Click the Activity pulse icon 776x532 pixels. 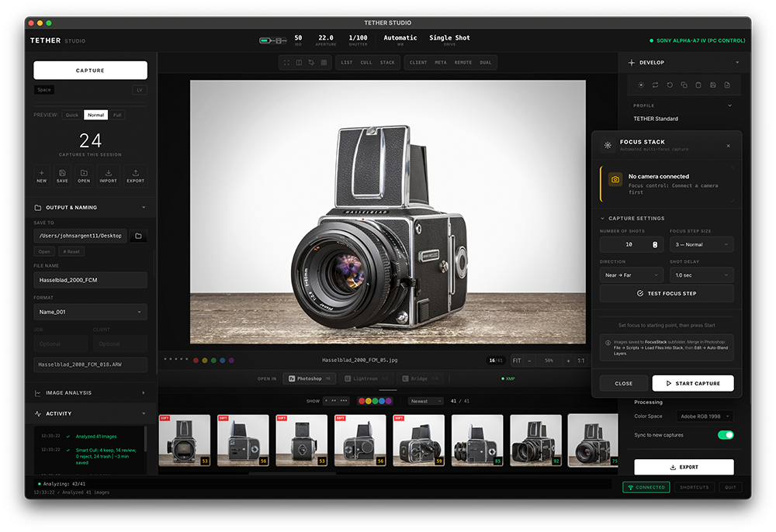point(37,414)
